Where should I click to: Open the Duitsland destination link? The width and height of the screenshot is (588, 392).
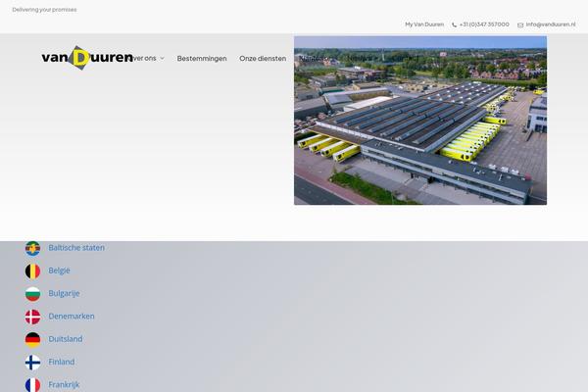66,339
